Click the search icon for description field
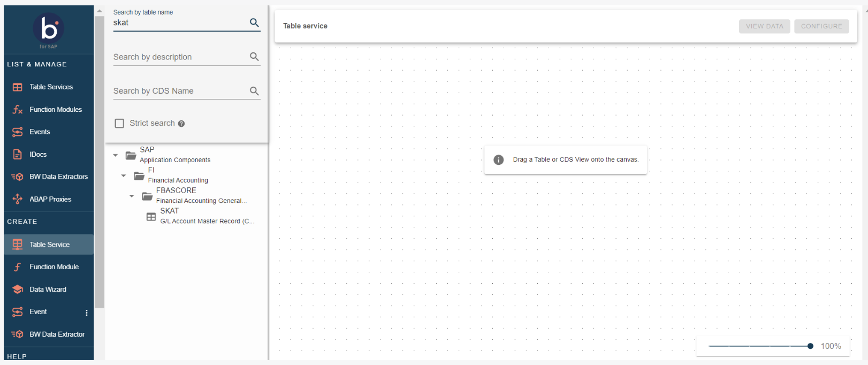The width and height of the screenshot is (868, 365). pos(254,57)
